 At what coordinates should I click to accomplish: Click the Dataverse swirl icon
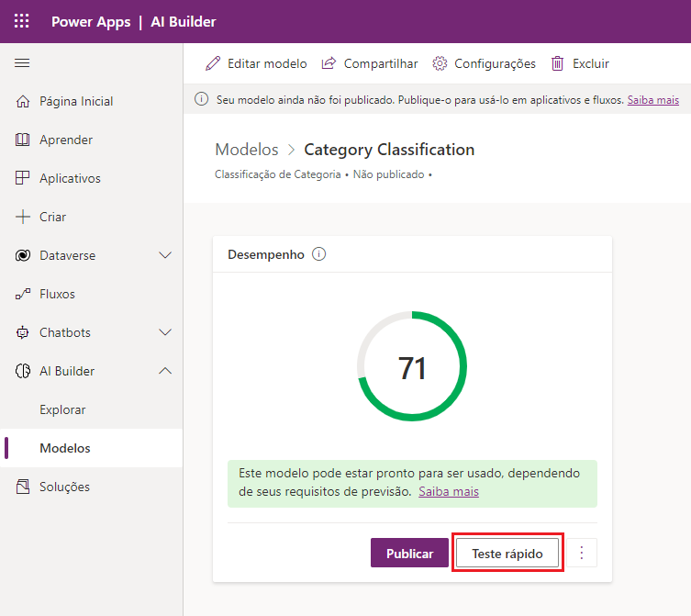[x=22, y=255]
